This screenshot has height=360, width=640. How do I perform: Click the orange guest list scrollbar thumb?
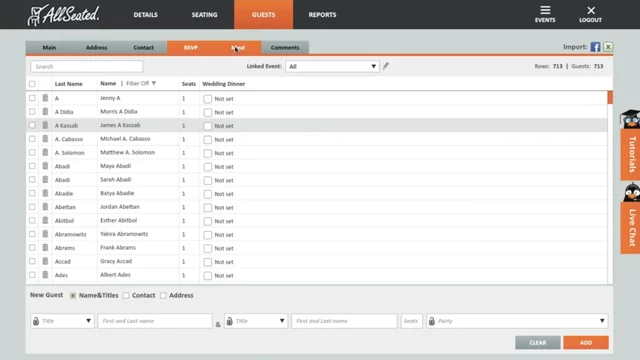(x=610, y=97)
